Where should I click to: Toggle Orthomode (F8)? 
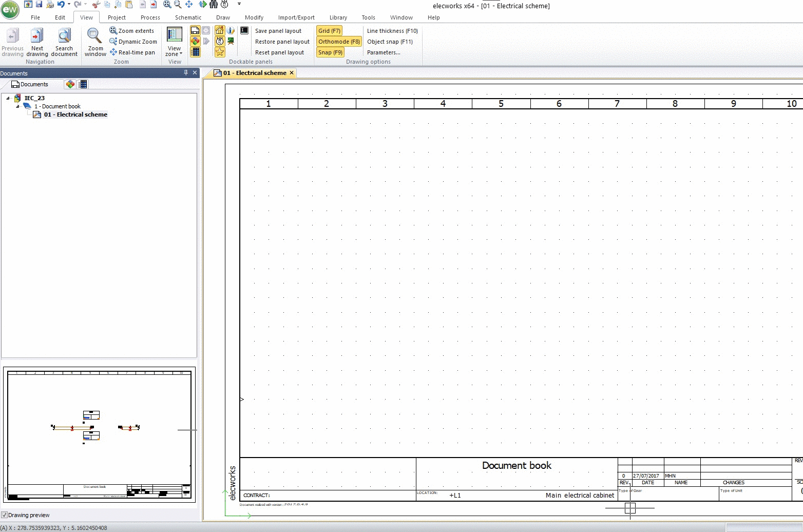coord(339,42)
